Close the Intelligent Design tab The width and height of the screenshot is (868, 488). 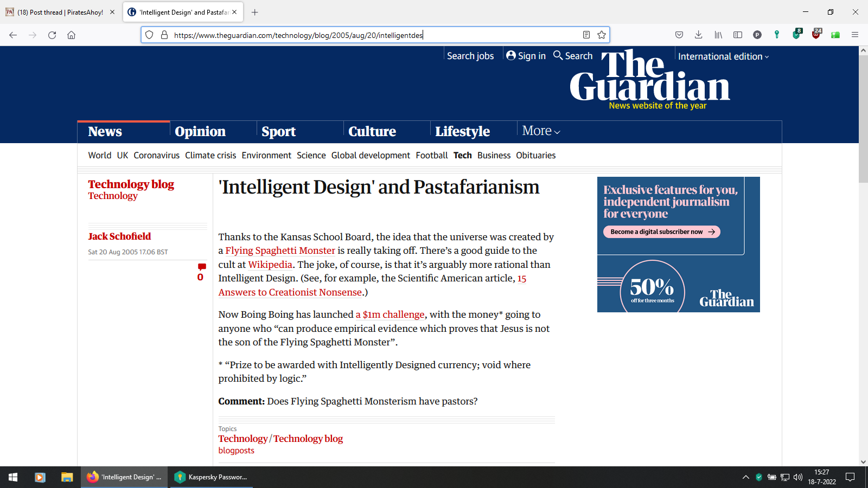coord(234,12)
